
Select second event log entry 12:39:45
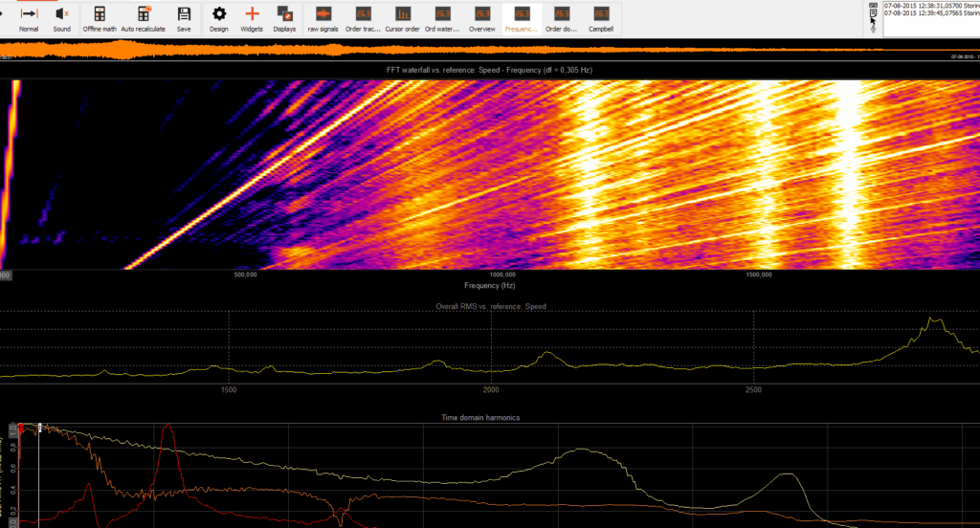[x=931, y=13]
